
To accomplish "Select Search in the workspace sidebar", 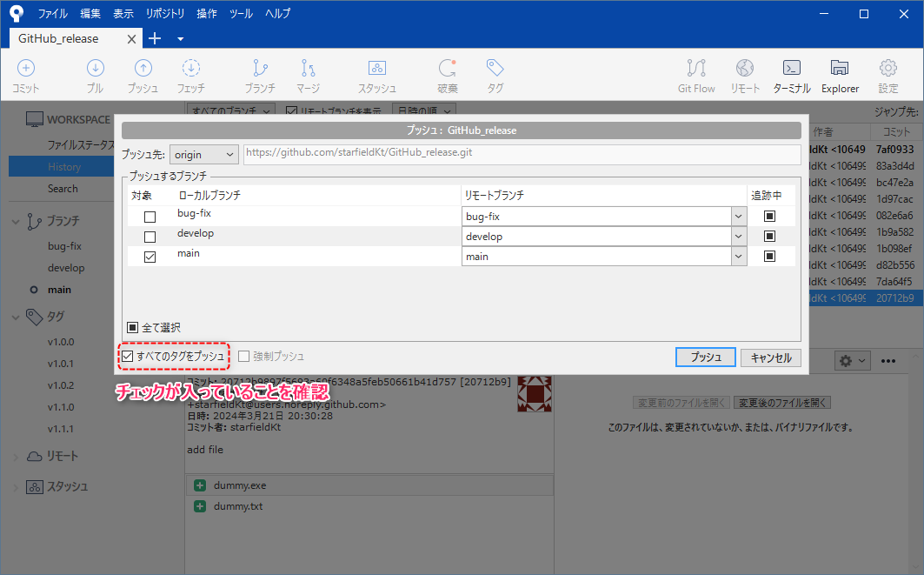I will 63,189.
